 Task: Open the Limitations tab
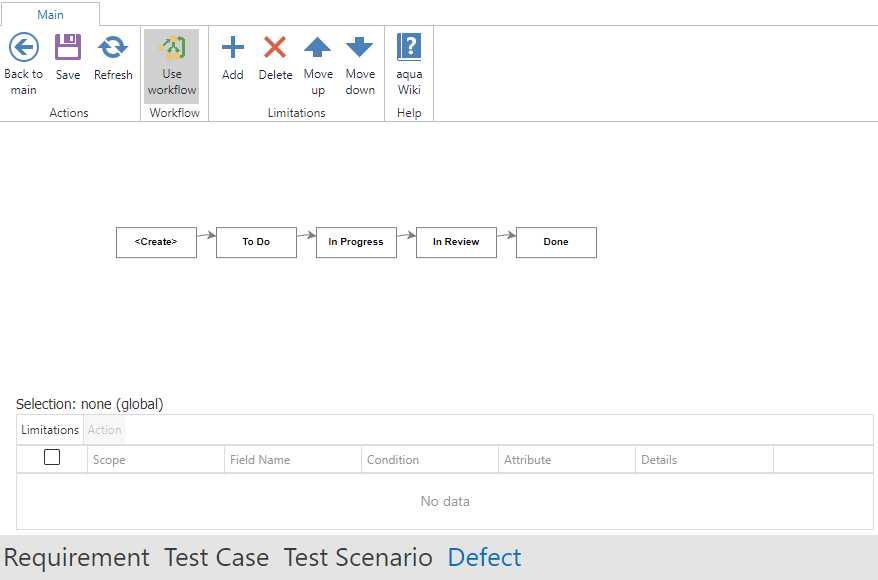tap(50, 430)
